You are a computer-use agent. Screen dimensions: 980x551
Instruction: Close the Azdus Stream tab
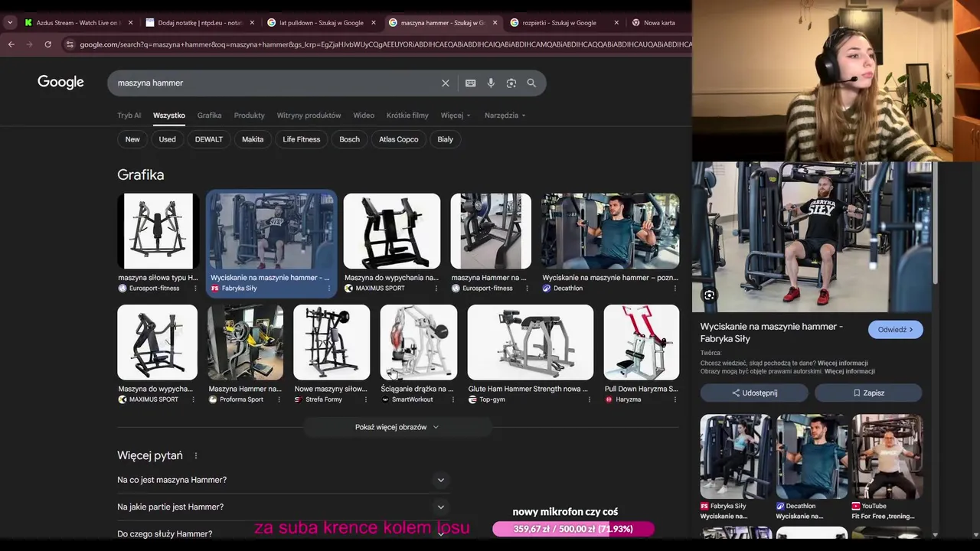coord(130,23)
